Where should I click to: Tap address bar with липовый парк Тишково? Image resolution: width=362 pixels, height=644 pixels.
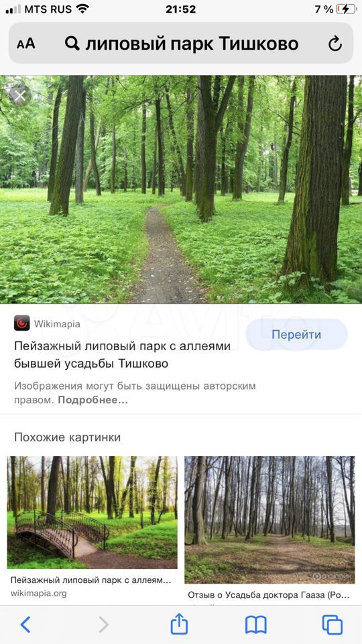[x=180, y=43]
